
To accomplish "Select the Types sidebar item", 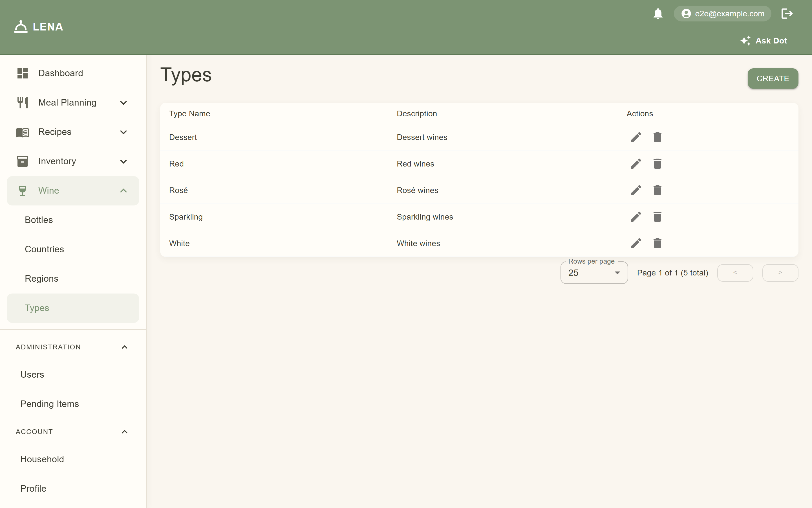I will click(x=73, y=308).
